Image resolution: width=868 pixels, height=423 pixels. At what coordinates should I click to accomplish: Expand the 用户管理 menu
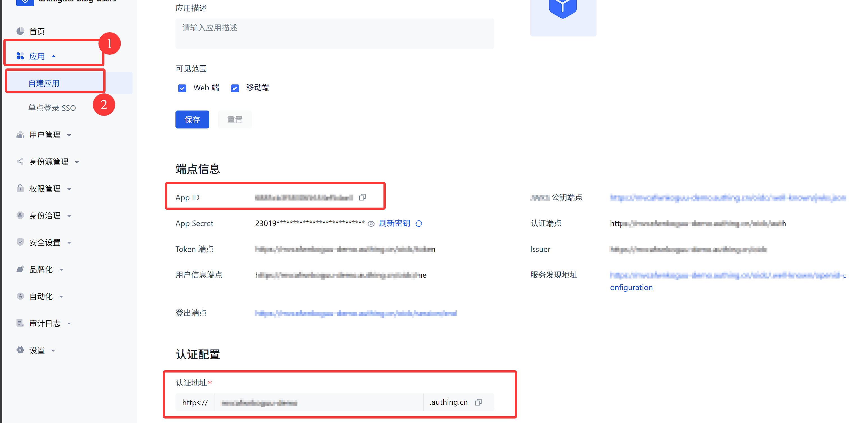coord(44,135)
